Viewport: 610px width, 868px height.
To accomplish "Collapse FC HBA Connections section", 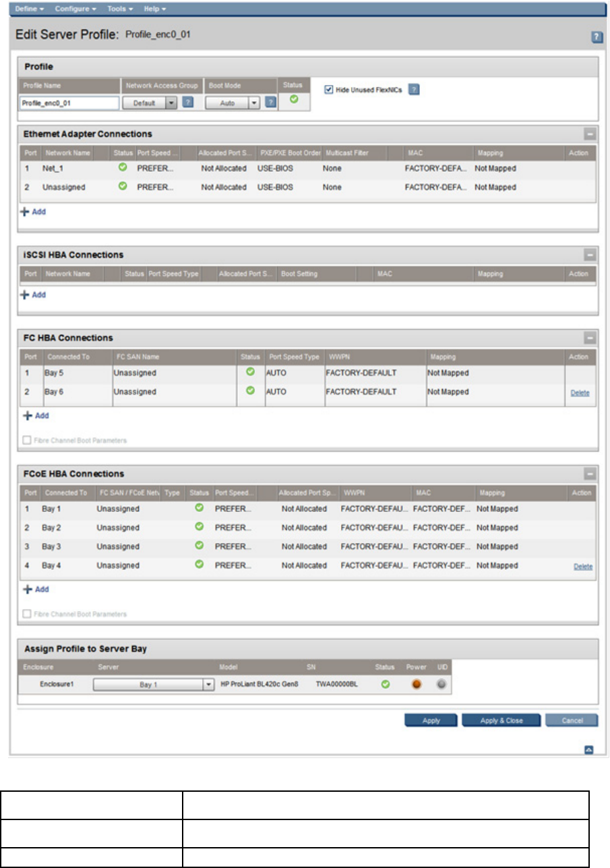I will [x=590, y=338].
